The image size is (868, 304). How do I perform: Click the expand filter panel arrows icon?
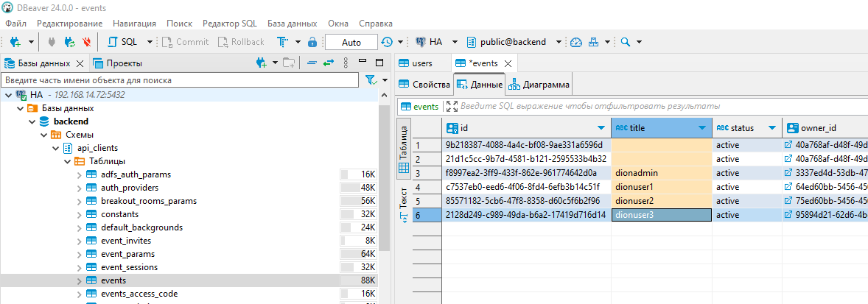451,106
